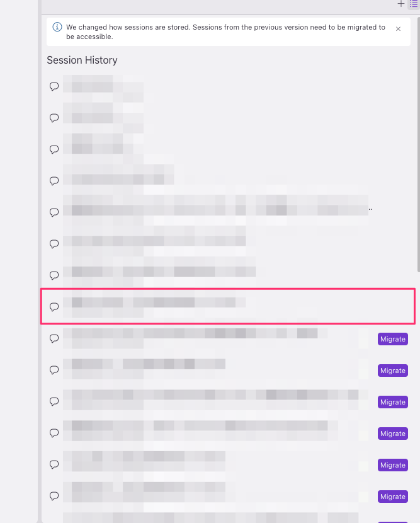
Task: Click the vertical scrollbar thumb of the session list
Action: point(419,144)
